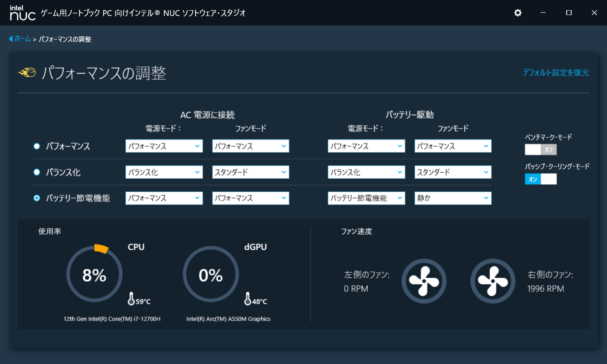Viewport: 607px width, 364px height.
Task: Open settings via the gear icon
Action: (518, 13)
